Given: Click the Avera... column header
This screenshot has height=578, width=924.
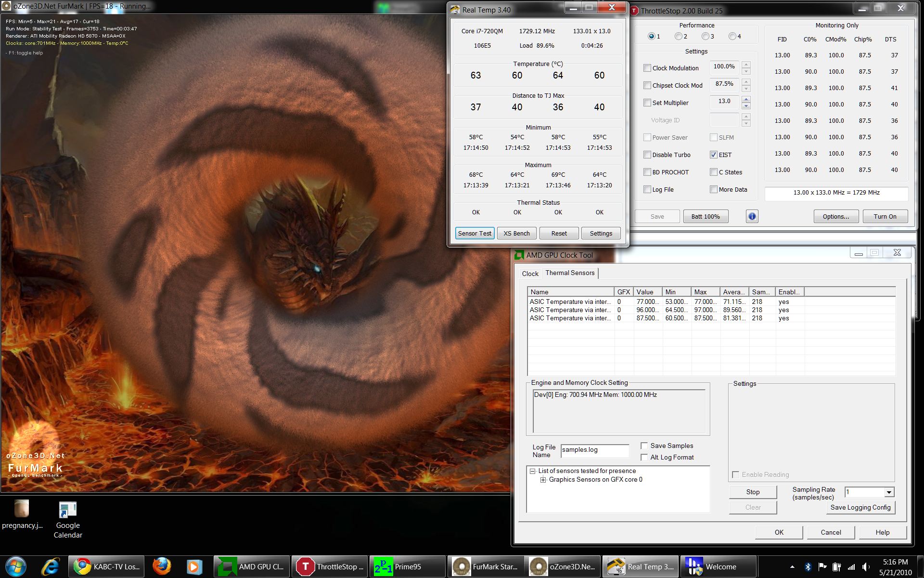Looking at the screenshot, I should 734,292.
